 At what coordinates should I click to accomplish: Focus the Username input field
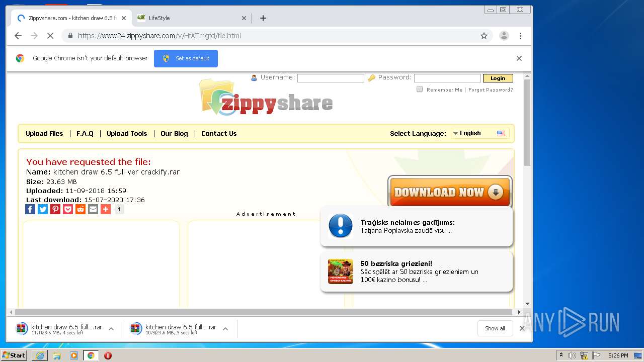pos(331,78)
